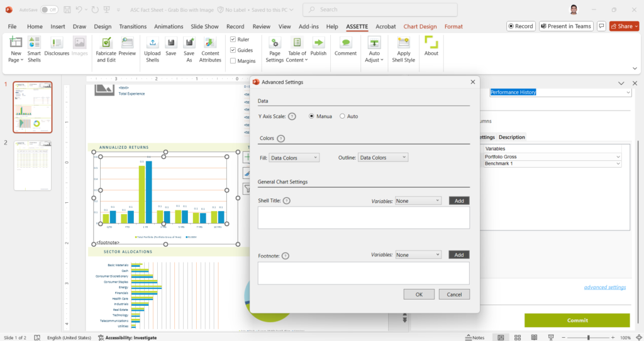This screenshot has width=644, height=341.
Task: Open Shell Title Variables dropdown
Action: (x=418, y=201)
